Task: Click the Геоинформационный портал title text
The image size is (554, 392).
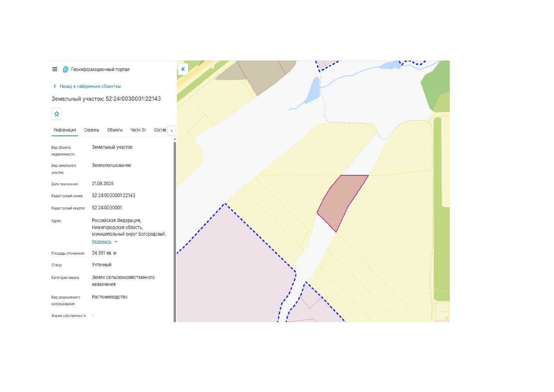Action: pyautogui.click(x=100, y=69)
